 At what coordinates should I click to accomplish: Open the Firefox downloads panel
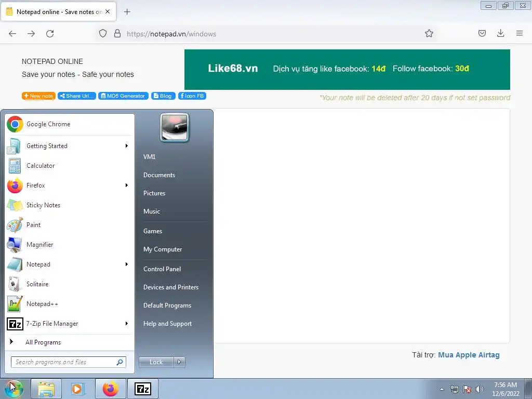coord(500,33)
